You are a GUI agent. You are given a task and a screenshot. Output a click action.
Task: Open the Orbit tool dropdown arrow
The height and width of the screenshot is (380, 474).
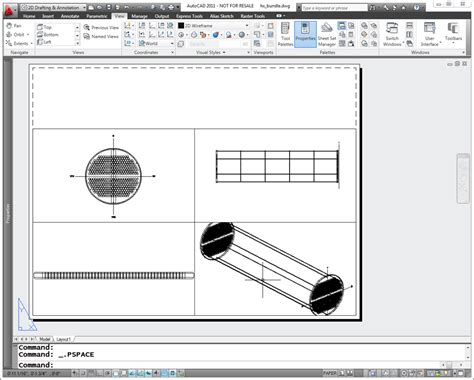[28, 35]
